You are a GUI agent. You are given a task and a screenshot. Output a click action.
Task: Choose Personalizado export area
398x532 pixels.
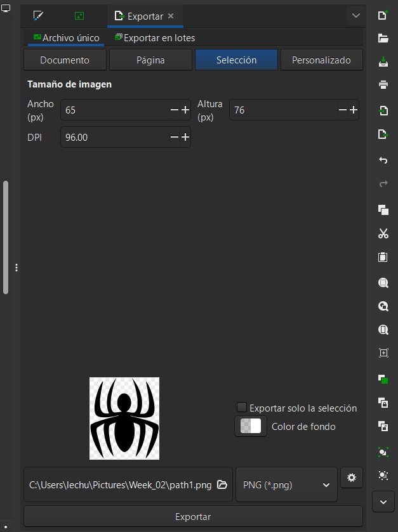pos(321,60)
